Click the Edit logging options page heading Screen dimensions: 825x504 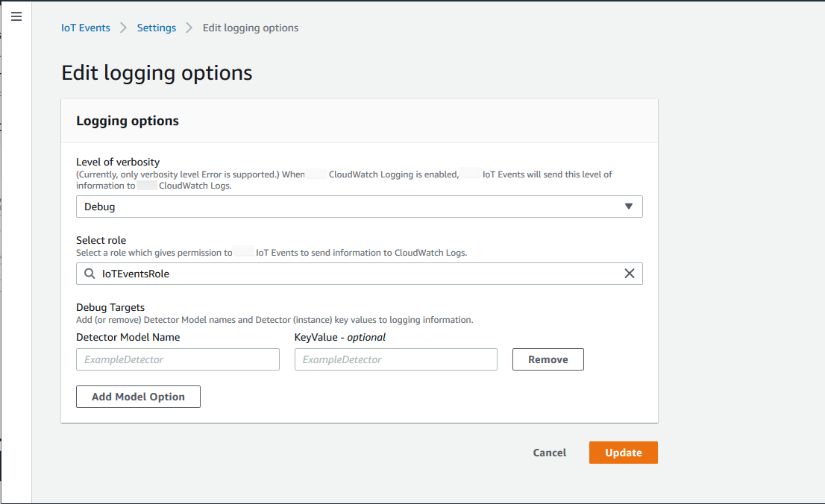(x=157, y=73)
